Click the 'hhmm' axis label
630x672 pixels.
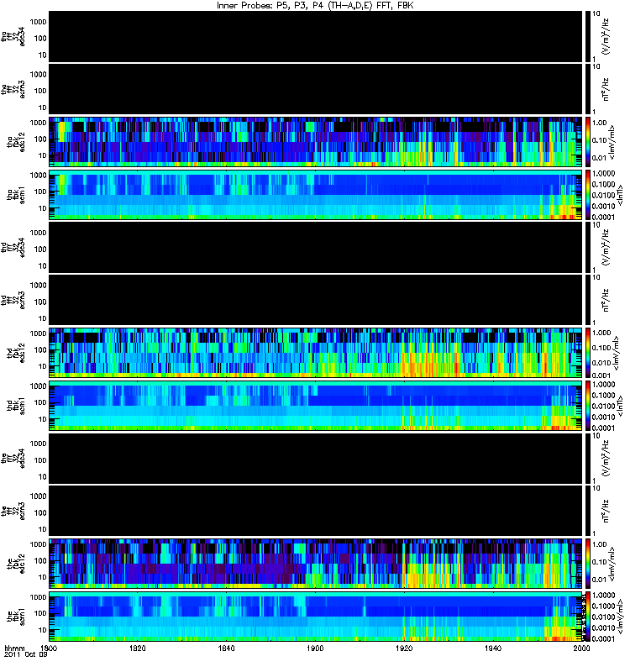coord(14,648)
